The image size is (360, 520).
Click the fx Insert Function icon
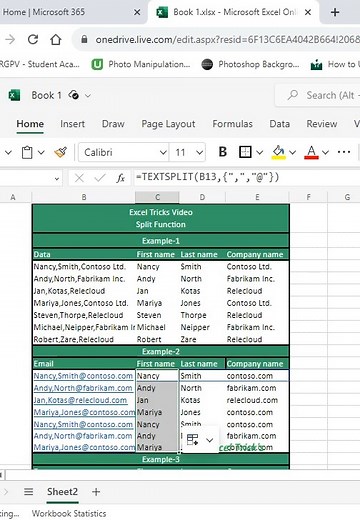[x=120, y=178]
